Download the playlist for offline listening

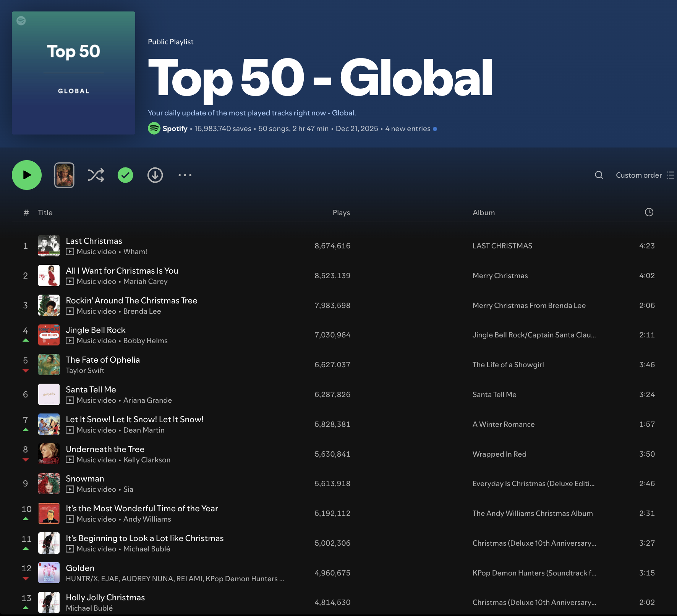pos(155,175)
